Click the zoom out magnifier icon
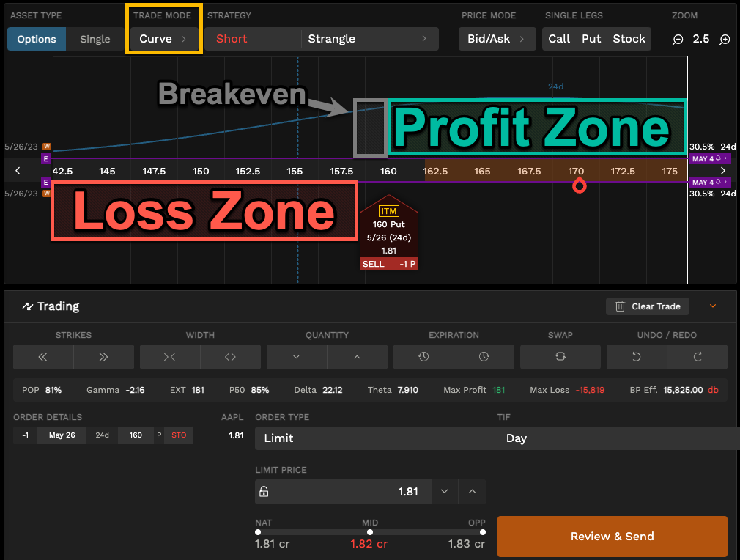Screen dimensions: 740x560 click(x=677, y=39)
